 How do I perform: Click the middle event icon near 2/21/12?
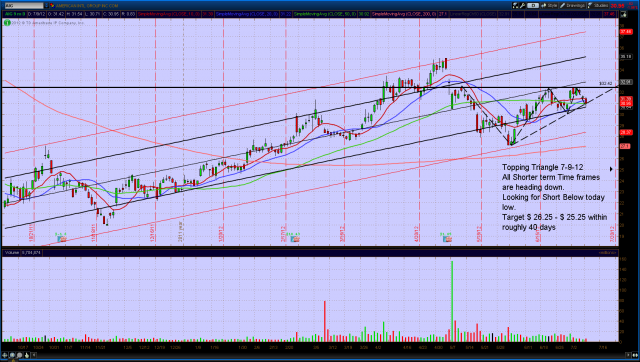[x=294, y=239]
